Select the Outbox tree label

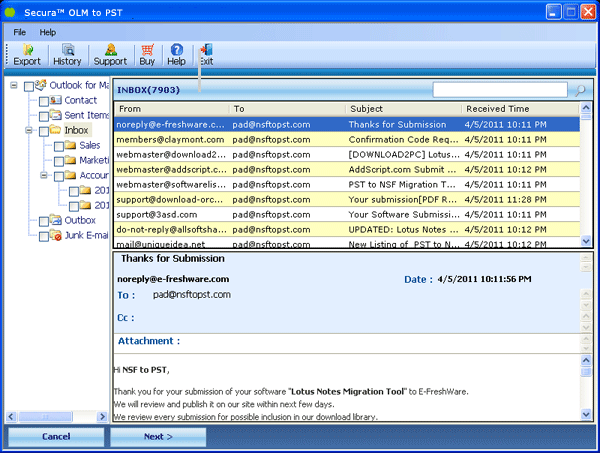coord(80,220)
